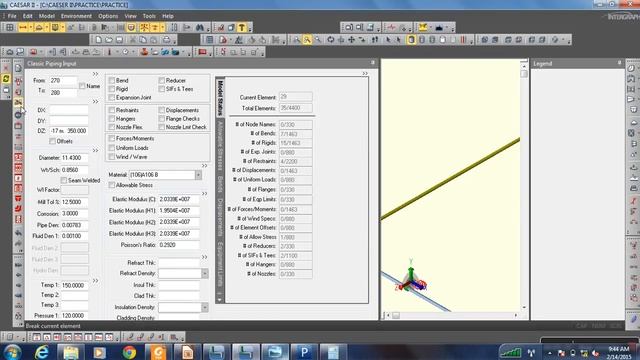Viewport: 640px width, 360px height.
Task: Open the Environment menu
Action: [76, 16]
